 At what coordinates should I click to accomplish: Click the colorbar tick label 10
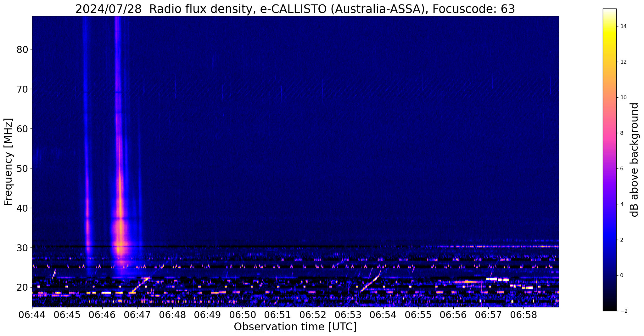623,98
